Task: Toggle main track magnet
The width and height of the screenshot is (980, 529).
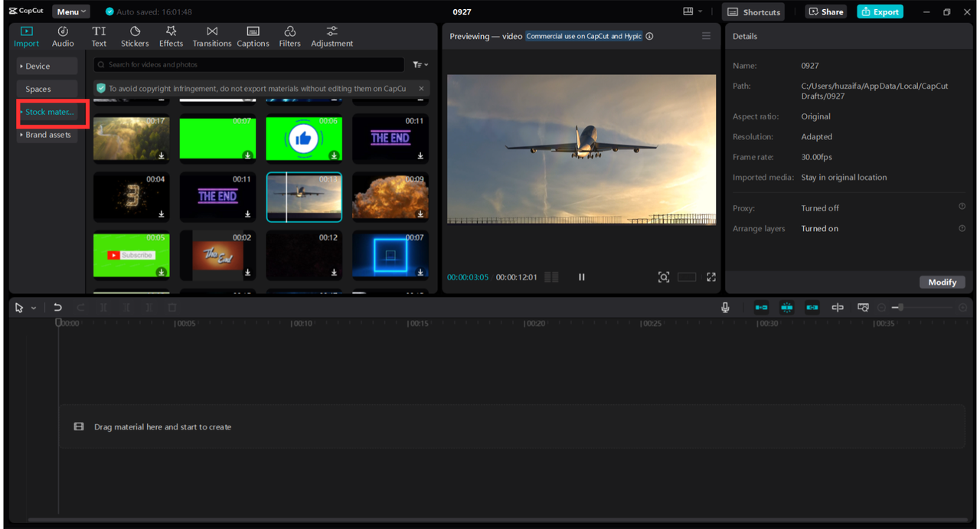Action: click(761, 308)
